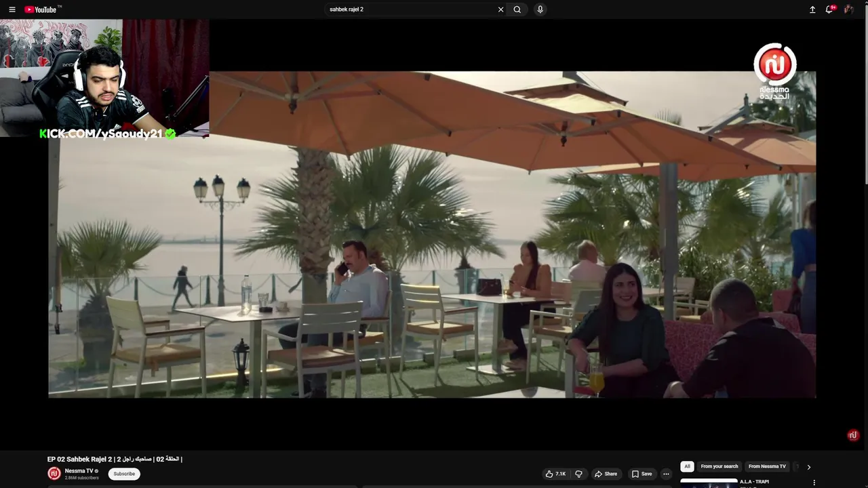Click the video player frame
The width and height of the screenshot is (868, 488).
coord(432,234)
